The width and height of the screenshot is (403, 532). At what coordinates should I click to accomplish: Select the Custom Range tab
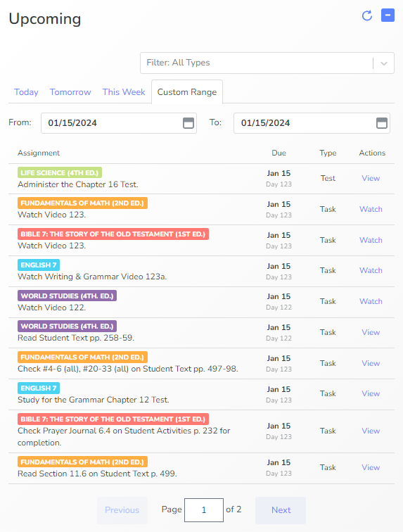[187, 92]
